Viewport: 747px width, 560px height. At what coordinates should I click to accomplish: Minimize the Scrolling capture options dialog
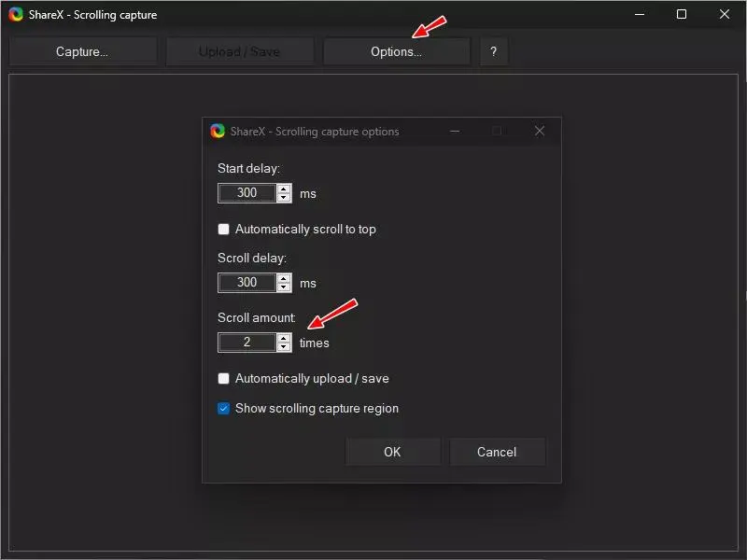455,131
